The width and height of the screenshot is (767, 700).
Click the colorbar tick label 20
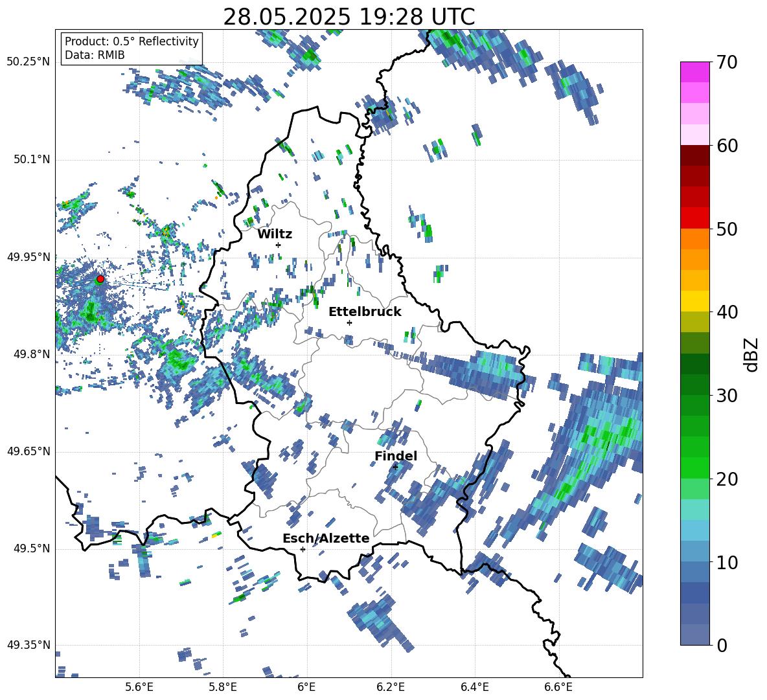[x=726, y=479]
